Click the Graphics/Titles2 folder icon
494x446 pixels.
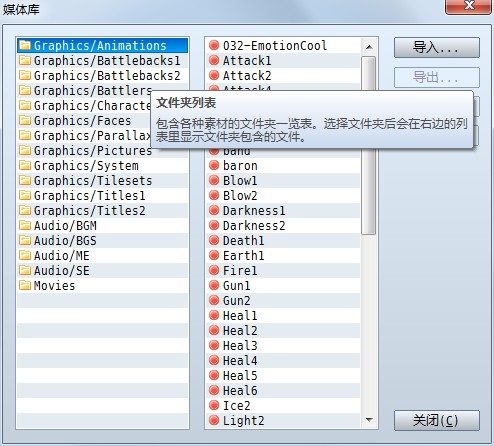(x=25, y=210)
